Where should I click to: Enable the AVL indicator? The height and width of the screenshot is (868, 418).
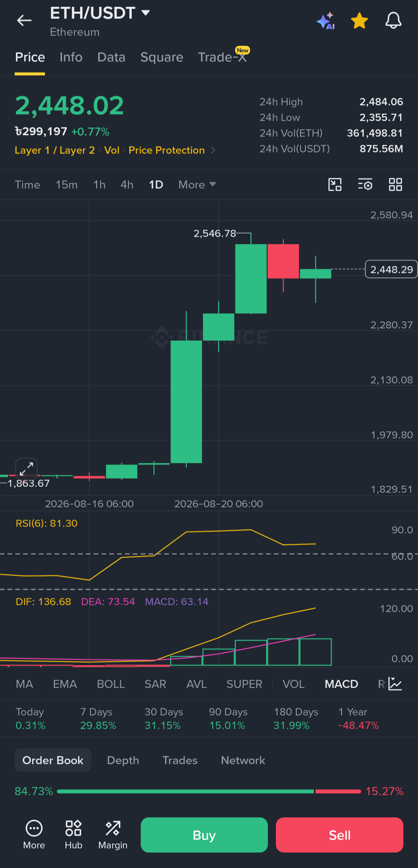click(x=196, y=684)
